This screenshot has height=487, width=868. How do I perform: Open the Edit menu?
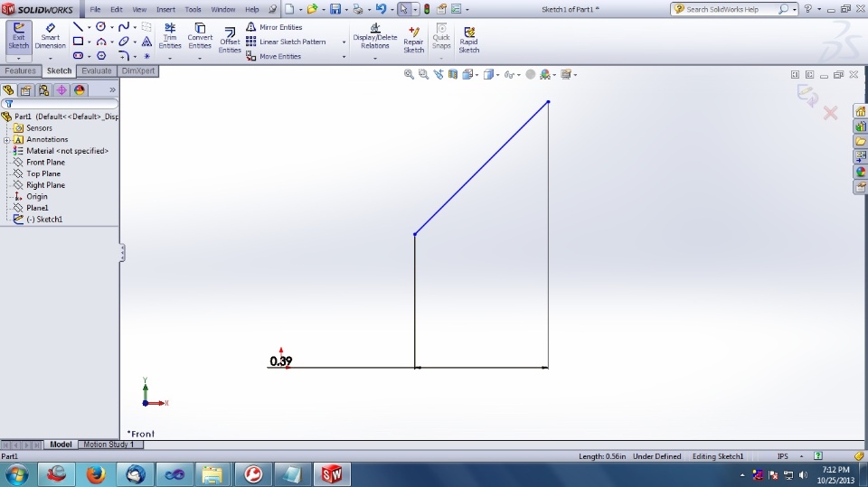117,9
